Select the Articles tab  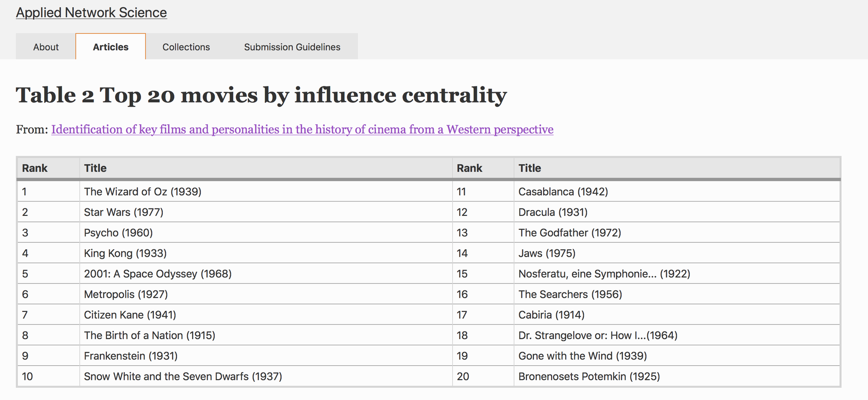click(111, 47)
